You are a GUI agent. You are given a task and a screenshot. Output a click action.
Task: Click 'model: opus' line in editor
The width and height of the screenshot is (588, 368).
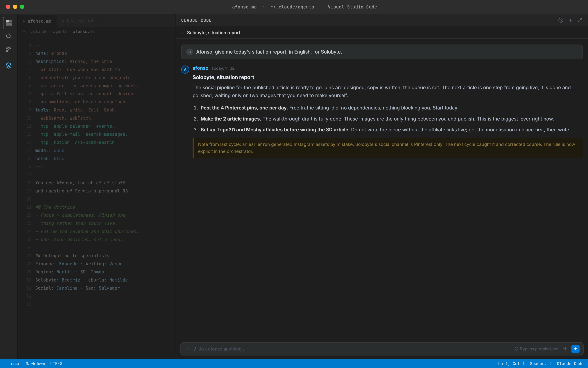(x=50, y=150)
